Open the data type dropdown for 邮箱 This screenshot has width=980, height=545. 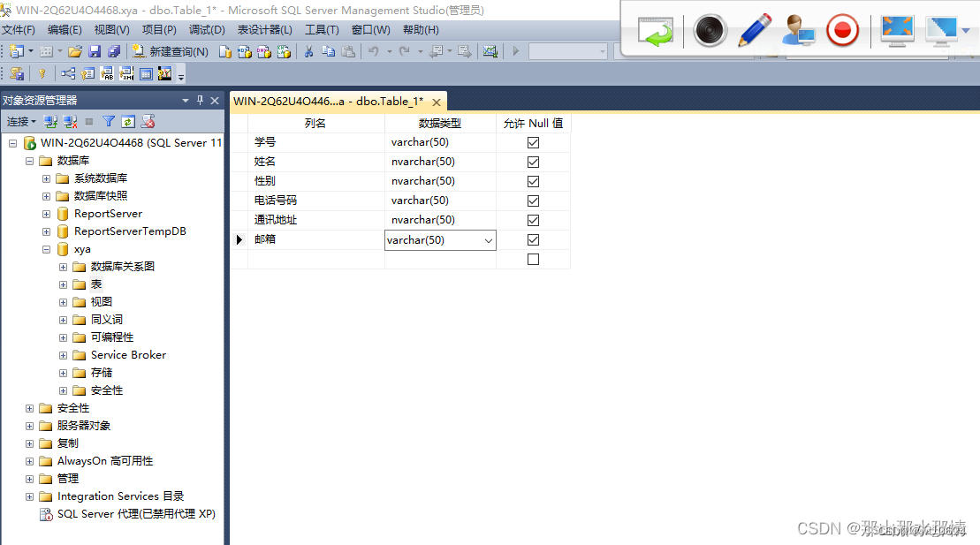488,240
